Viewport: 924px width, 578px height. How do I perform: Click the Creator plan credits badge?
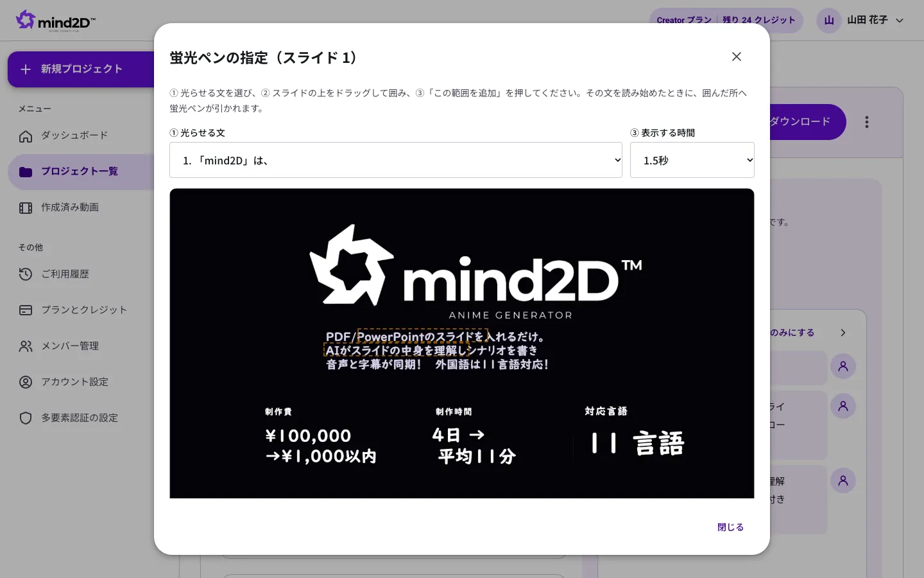point(726,21)
